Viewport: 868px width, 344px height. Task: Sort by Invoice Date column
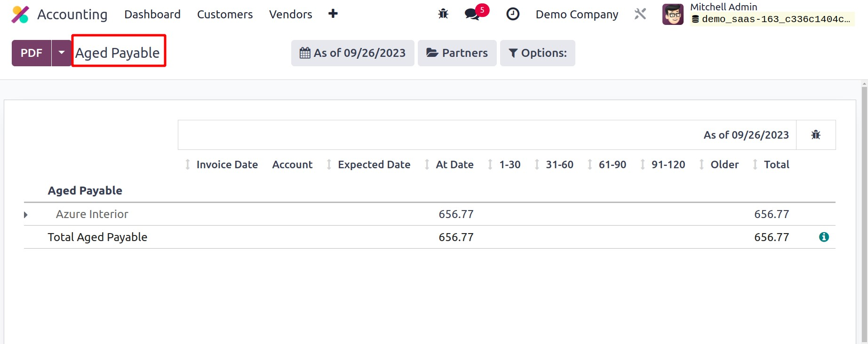tap(226, 164)
